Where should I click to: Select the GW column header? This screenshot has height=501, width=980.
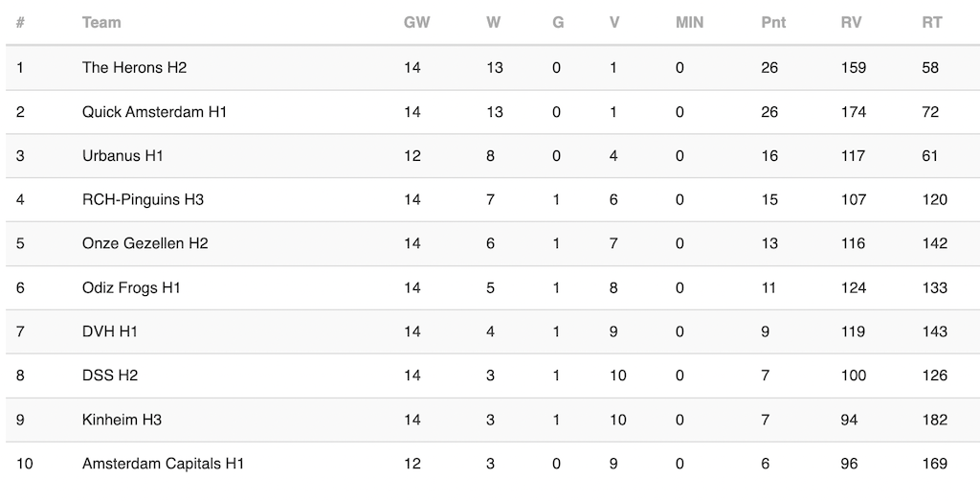coord(416,23)
